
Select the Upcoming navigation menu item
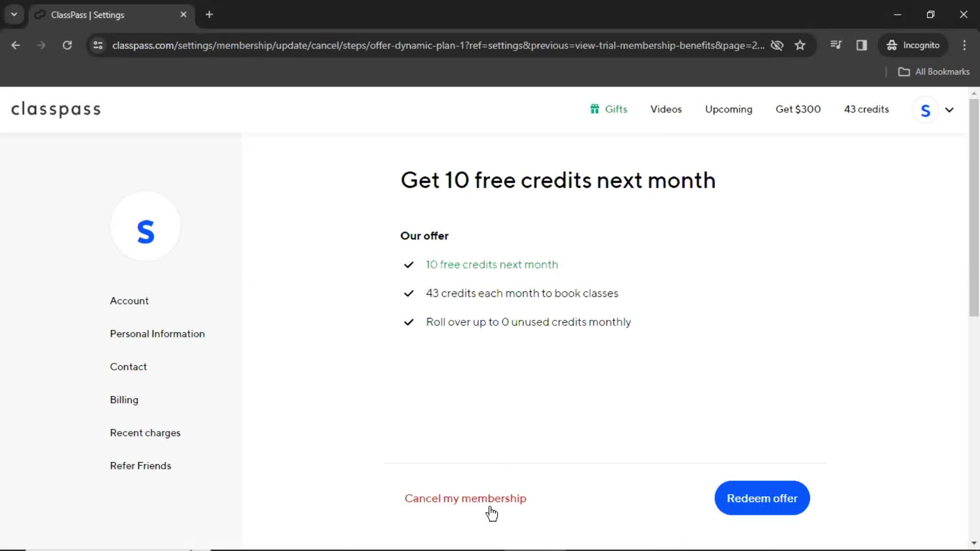pos(728,108)
